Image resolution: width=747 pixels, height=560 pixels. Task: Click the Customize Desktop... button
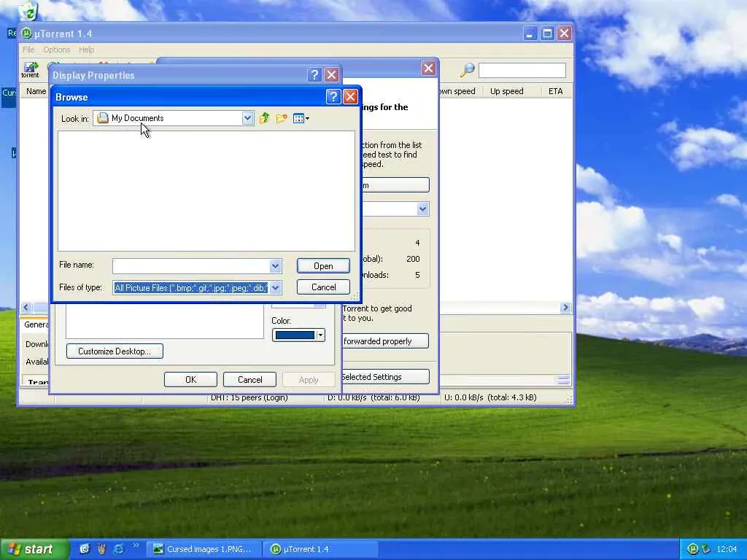pos(115,351)
